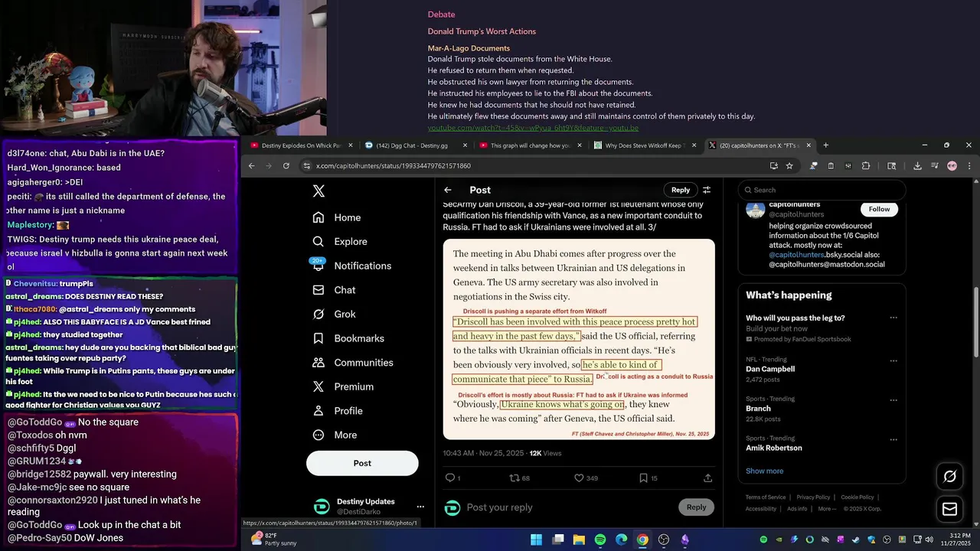Image resolution: width=980 pixels, height=551 pixels.
Task: Go back with the post arrow
Action: [x=448, y=190]
